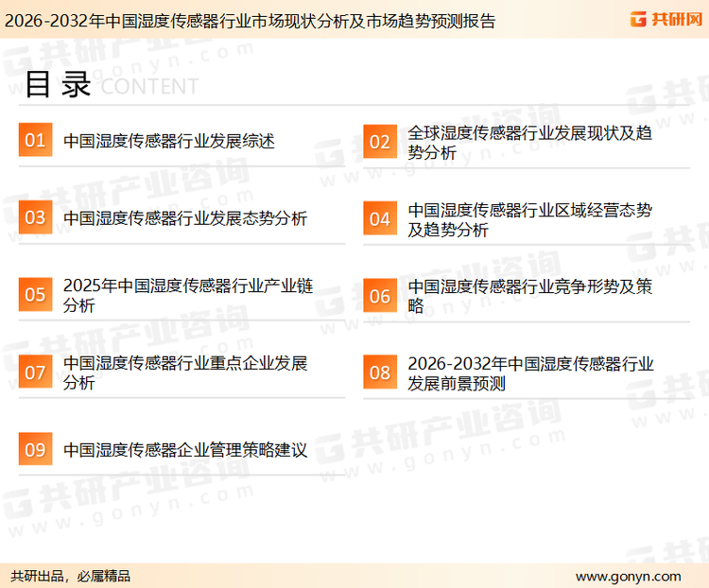The width and height of the screenshot is (709, 588).
Task: Open the www.gonyn.com footer link
Action: (x=628, y=577)
